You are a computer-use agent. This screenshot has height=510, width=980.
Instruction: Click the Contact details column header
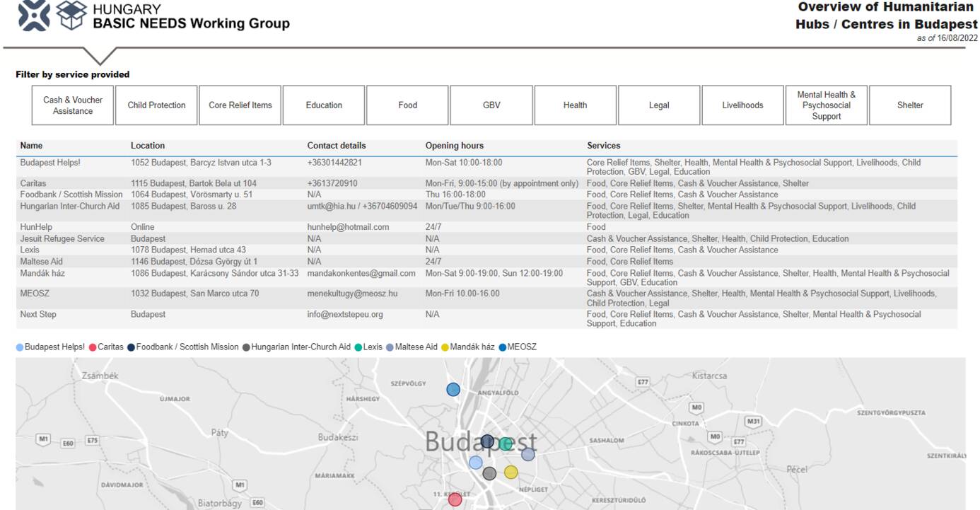point(337,146)
